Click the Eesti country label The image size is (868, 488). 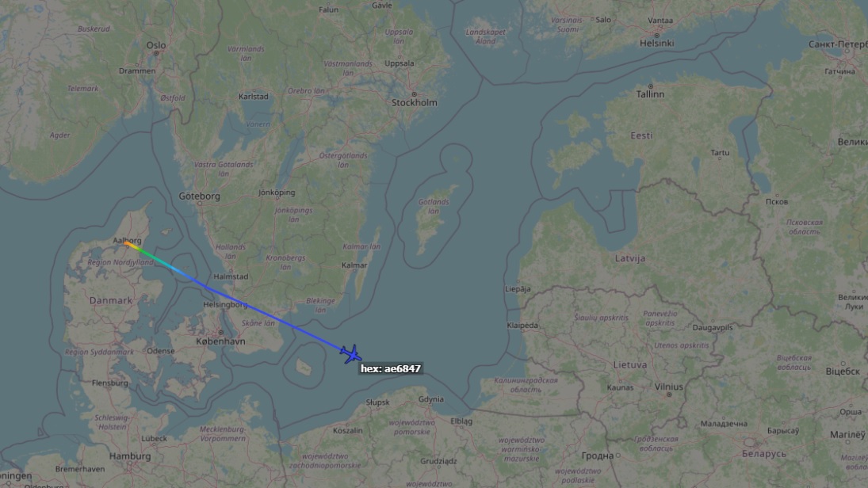point(641,135)
